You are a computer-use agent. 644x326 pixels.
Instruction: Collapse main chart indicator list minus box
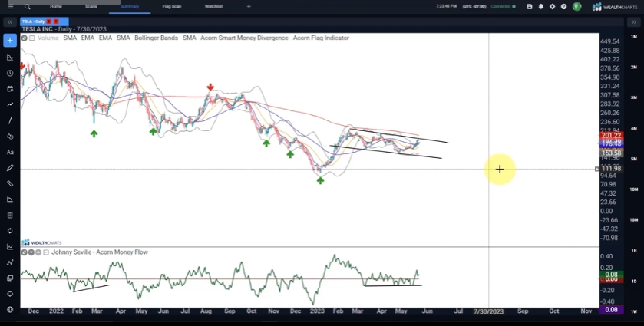[x=32, y=38]
